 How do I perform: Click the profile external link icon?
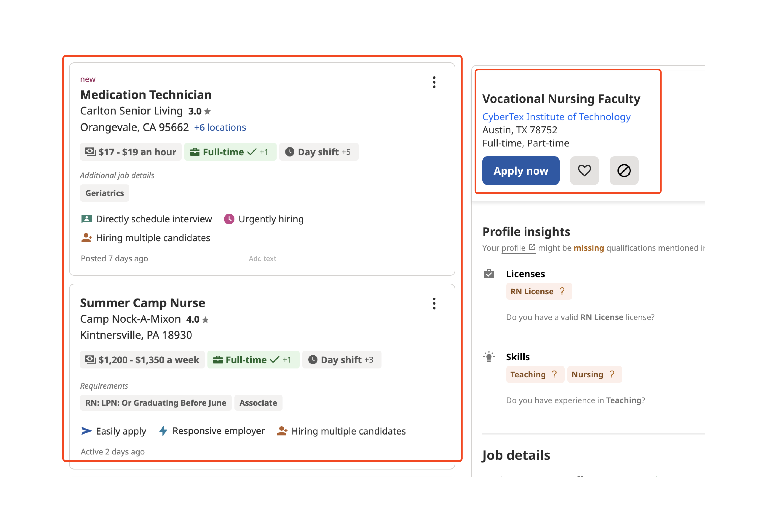532,247
